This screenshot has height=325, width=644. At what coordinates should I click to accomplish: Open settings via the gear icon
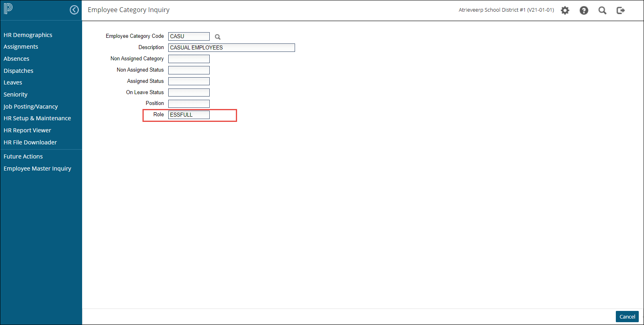(x=565, y=10)
